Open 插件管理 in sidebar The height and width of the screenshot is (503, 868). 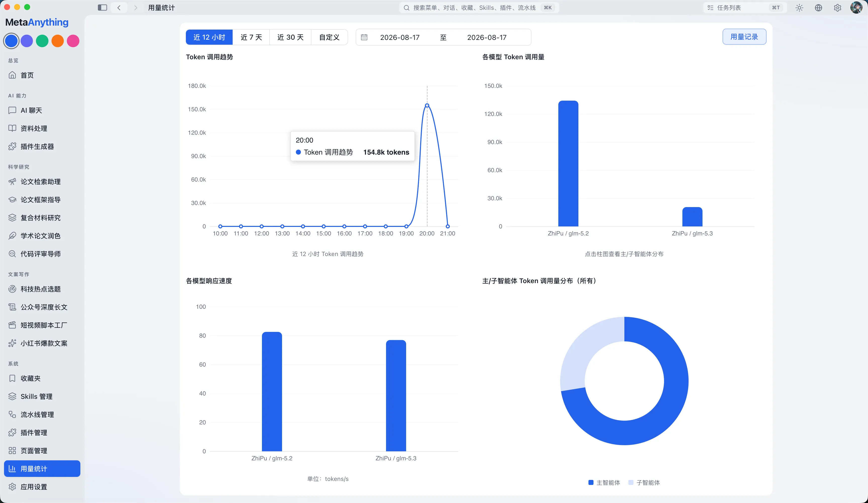pyautogui.click(x=42, y=432)
